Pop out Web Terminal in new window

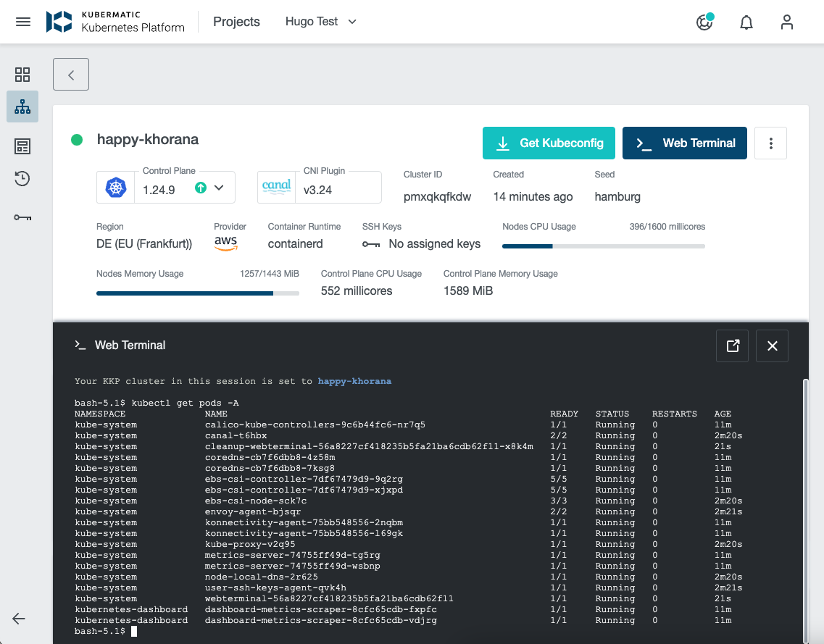731,346
